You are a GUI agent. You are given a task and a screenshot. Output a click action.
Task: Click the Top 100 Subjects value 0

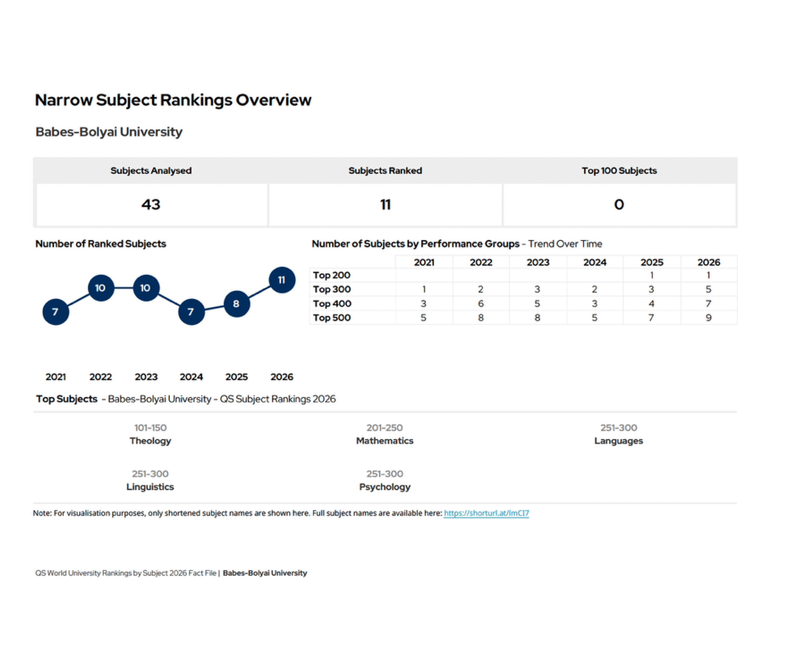[x=619, y=205]
